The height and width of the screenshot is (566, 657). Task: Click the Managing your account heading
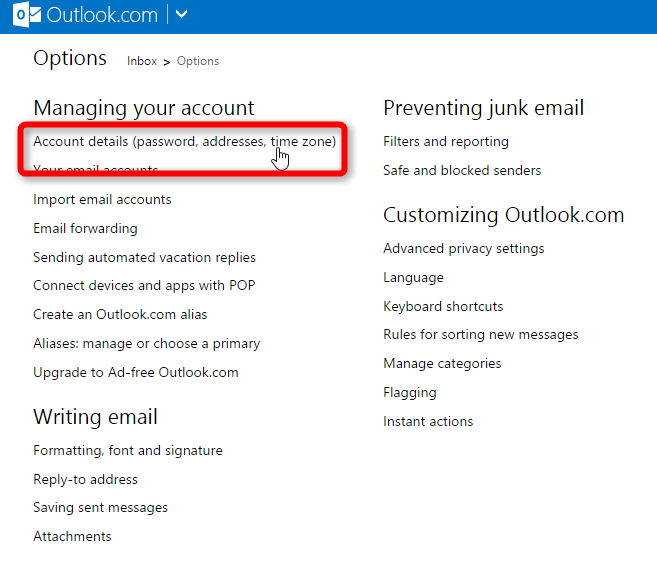[144, 108]
